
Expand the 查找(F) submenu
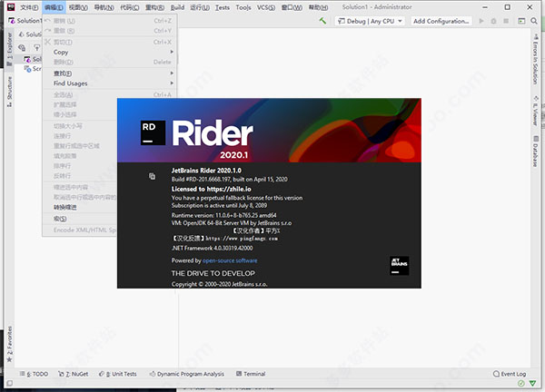tap(110, 73)
